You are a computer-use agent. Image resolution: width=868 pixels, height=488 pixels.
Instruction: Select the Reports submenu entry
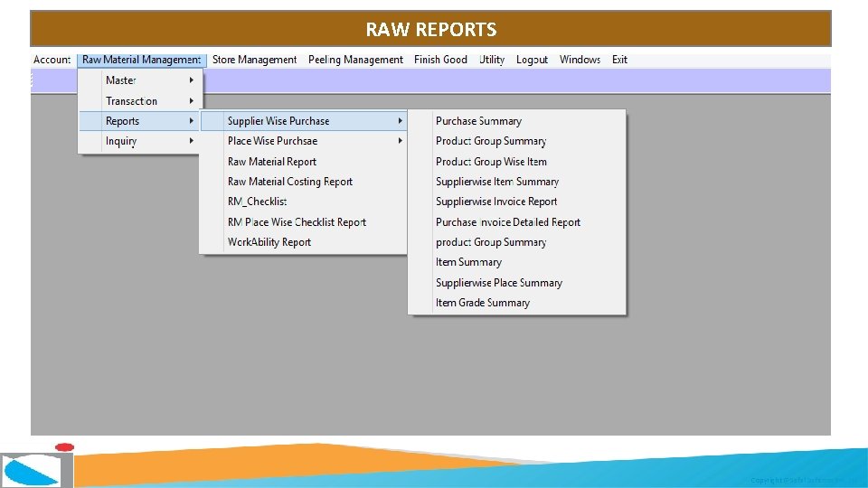[141, 120]
